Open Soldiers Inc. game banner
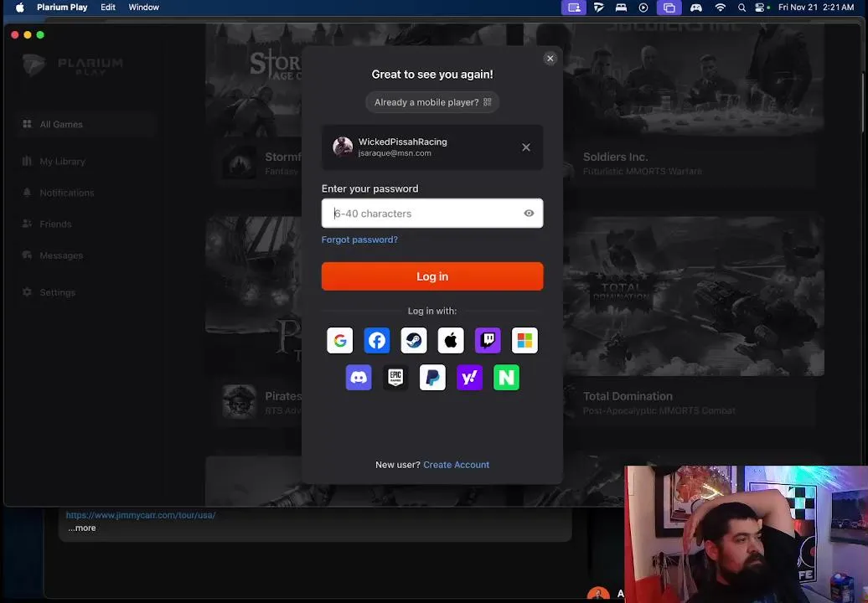 click(x=693, y=79)
